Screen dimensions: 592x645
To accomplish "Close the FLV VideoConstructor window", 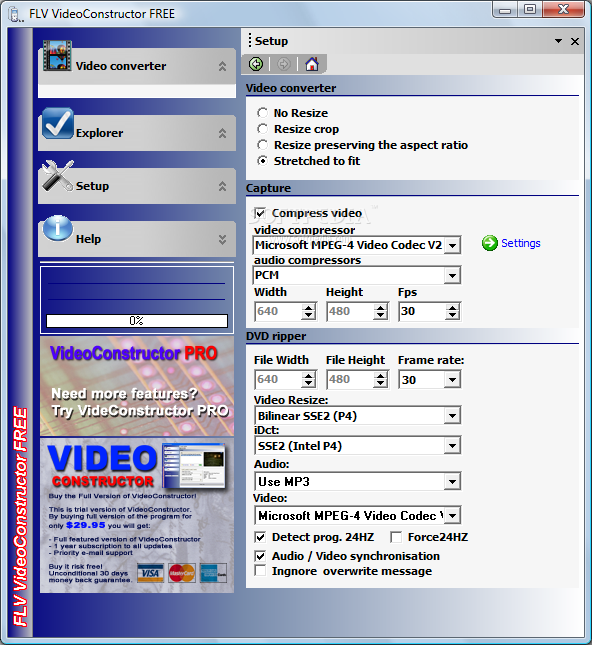I will pyautogui.click(x=563, y=9).
